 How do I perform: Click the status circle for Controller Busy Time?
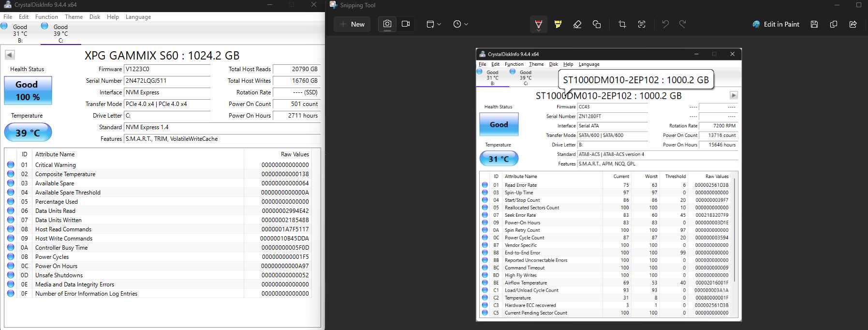pos(11,247)
